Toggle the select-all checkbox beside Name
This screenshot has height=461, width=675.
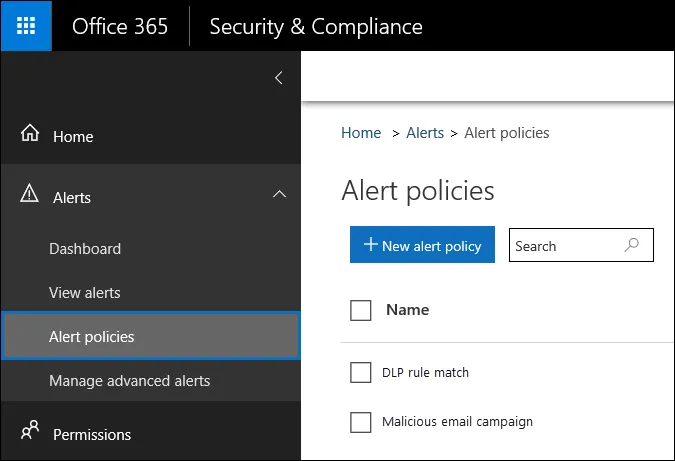click(360, 310)
